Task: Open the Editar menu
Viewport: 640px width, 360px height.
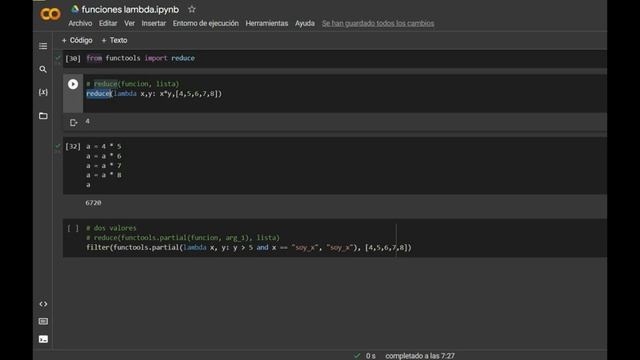Action: pyautogui.click(x=108, y=23)
